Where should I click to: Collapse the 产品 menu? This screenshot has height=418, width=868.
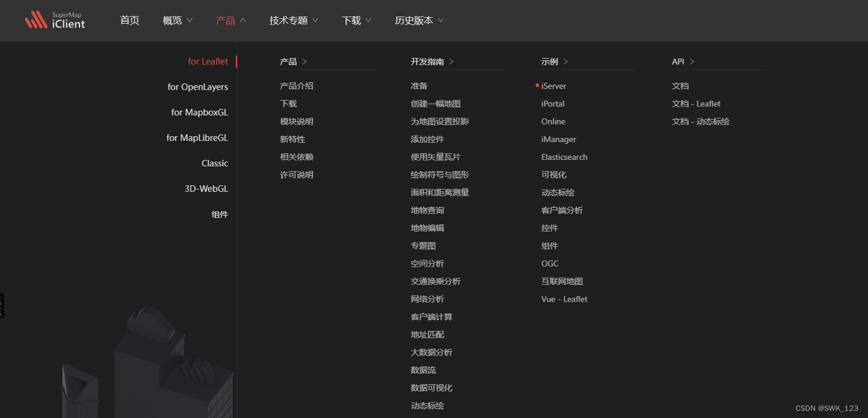click(231, 20)
